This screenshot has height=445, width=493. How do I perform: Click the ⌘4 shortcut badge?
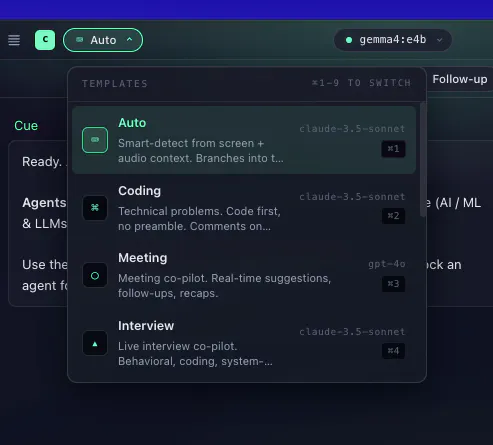(393, 351)
